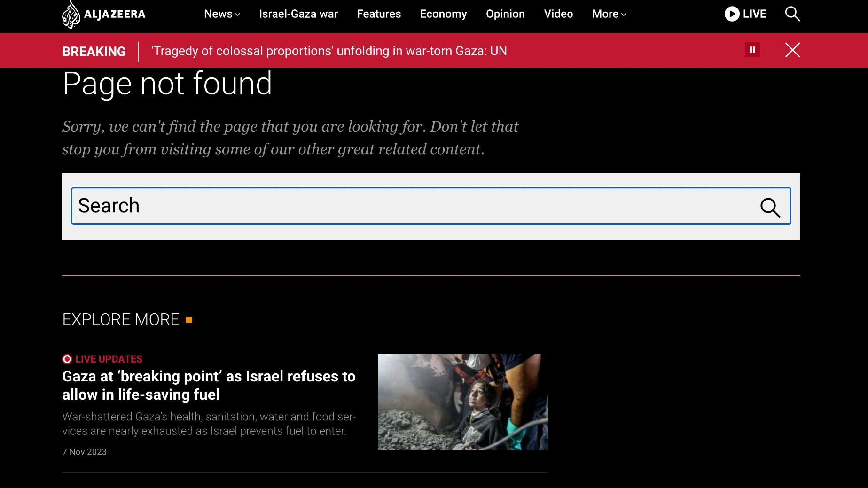This screenshot has height=488, width=868.
Task: Open the breaking news headline about Gaza
Action: coord(329,51)
